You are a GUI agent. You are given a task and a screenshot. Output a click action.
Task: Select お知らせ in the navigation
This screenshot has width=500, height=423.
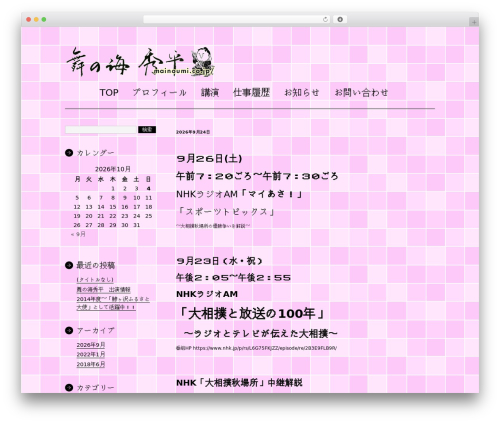tap(302, 93)
